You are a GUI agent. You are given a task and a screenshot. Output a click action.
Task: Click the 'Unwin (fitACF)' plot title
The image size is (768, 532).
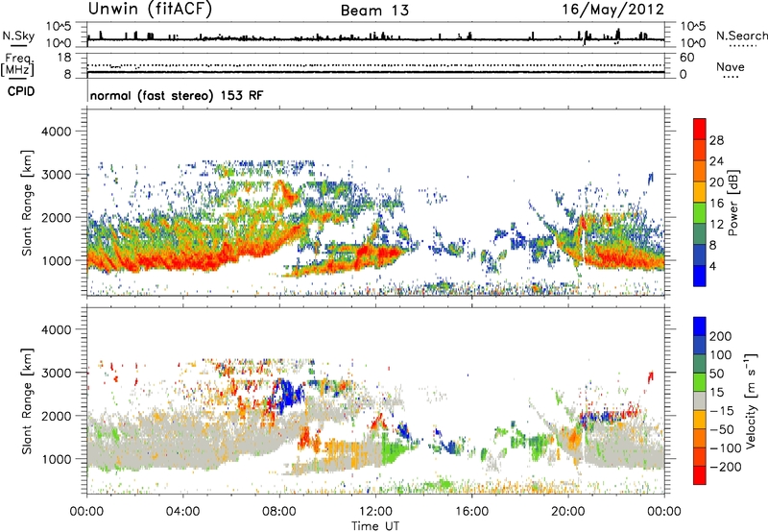tap(150, 9)
